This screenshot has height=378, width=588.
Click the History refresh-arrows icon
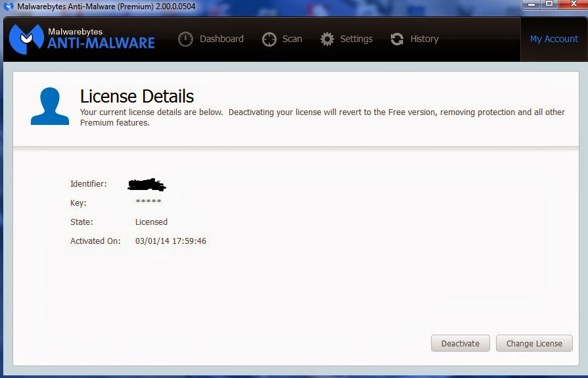[397, 39]
